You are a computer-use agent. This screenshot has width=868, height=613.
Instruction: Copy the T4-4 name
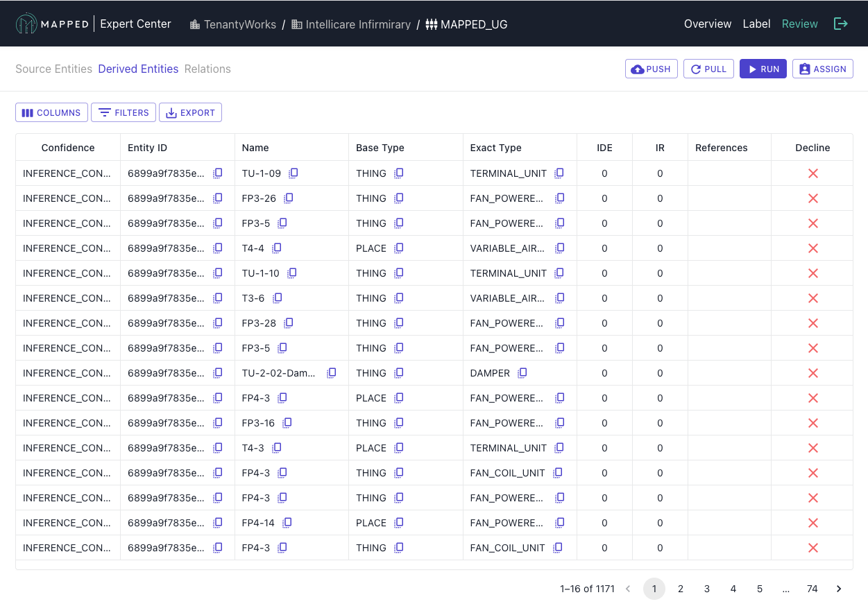[277, 248]
